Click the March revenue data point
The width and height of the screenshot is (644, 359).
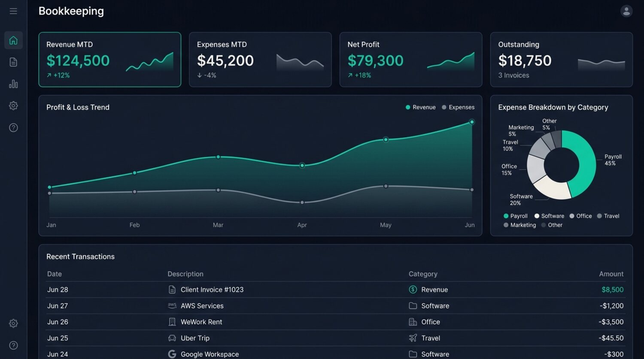pyautogui.click(x=218, y=157)
